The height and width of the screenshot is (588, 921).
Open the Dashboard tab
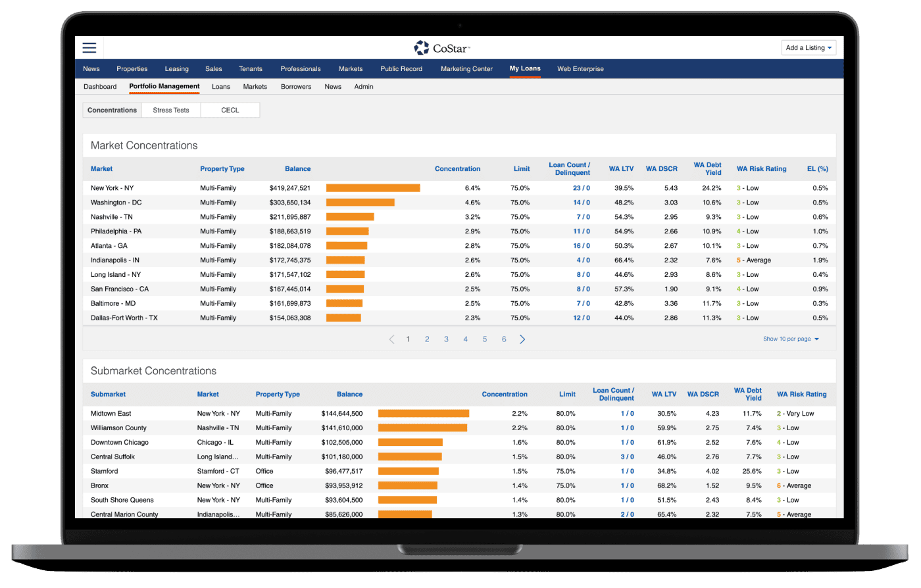[x=100, y=87]
